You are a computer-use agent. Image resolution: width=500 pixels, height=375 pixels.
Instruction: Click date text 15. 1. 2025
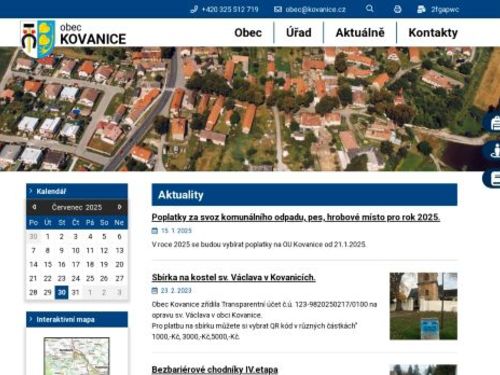[176, 231]
